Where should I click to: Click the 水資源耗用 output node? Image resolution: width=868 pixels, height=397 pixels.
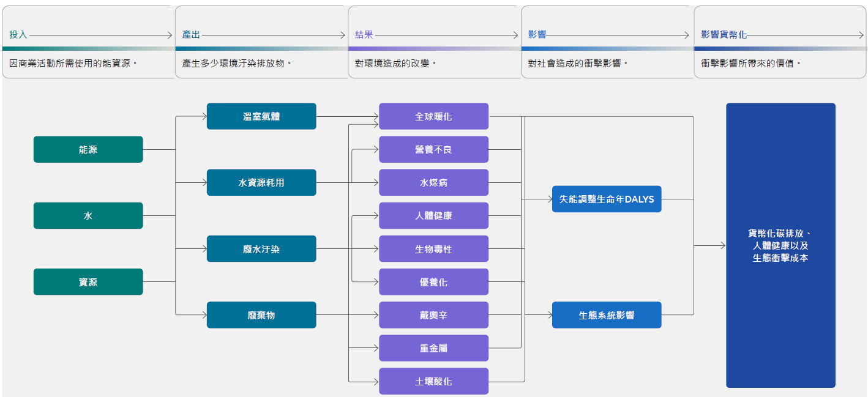(261, 182)
